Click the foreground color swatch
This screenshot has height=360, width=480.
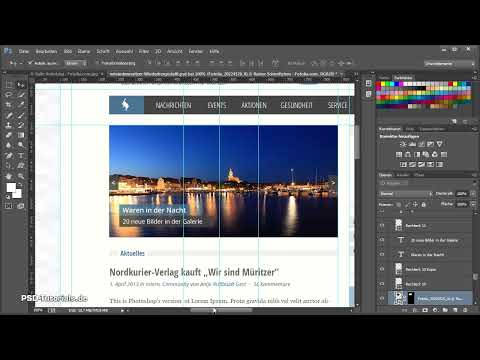point(11,187)
